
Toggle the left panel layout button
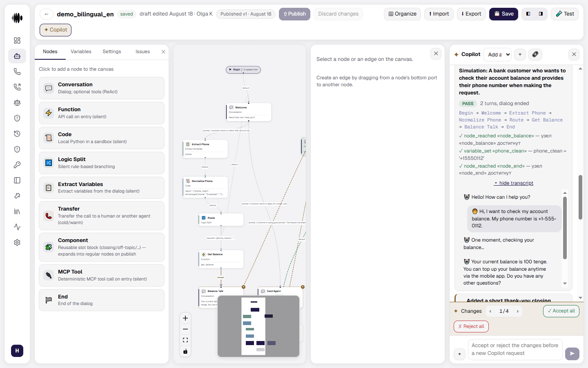[528, 14]
